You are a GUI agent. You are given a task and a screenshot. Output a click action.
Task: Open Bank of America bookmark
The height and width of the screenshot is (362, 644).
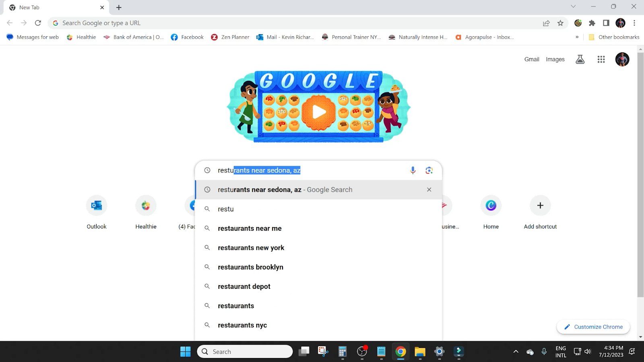tap(133, 37)
